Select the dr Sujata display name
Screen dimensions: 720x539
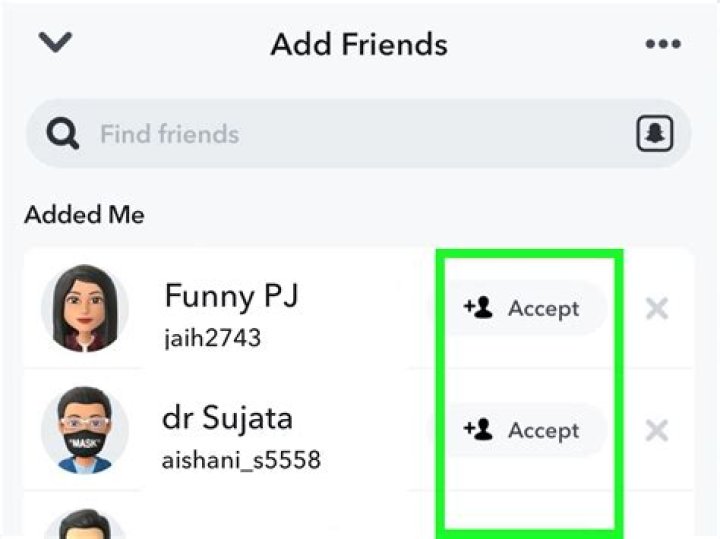(227, 418)
